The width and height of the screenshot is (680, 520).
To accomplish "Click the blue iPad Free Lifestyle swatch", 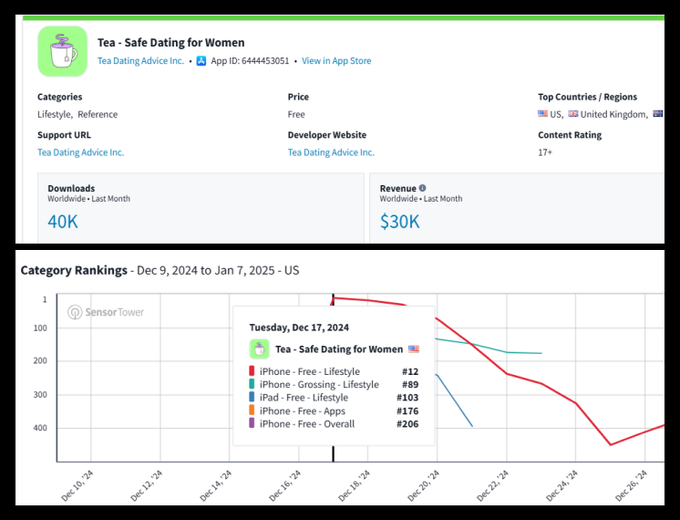I will (252, 398).
